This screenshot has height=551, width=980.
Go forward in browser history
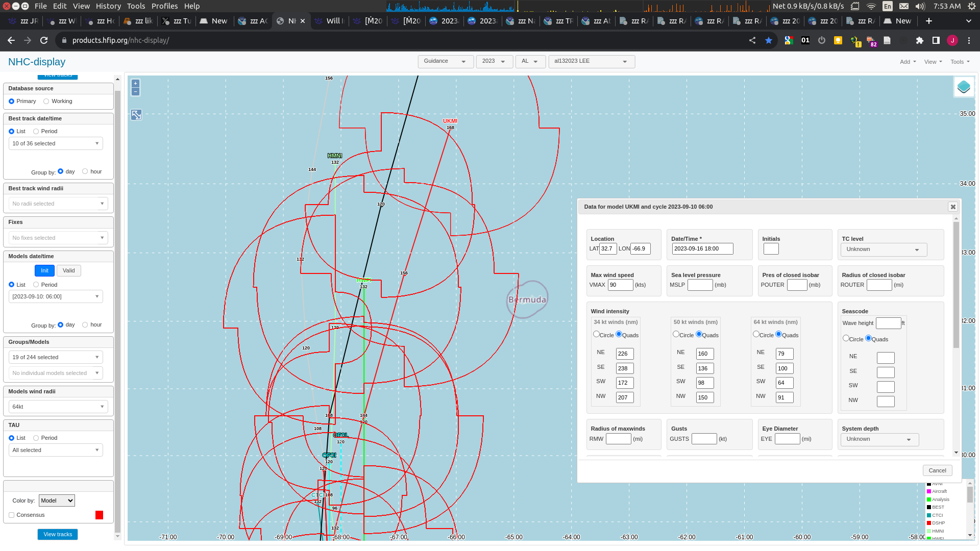[28, 40]
